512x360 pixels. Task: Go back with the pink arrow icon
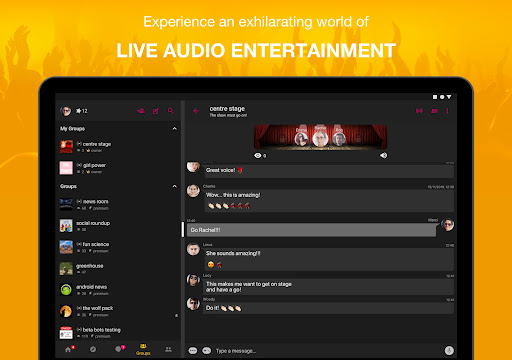tap(196, 111)
